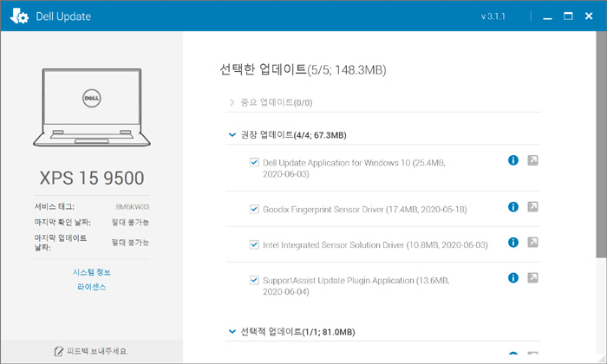Click the service tag 8M6KW33
607x364 pixels.
133,207
